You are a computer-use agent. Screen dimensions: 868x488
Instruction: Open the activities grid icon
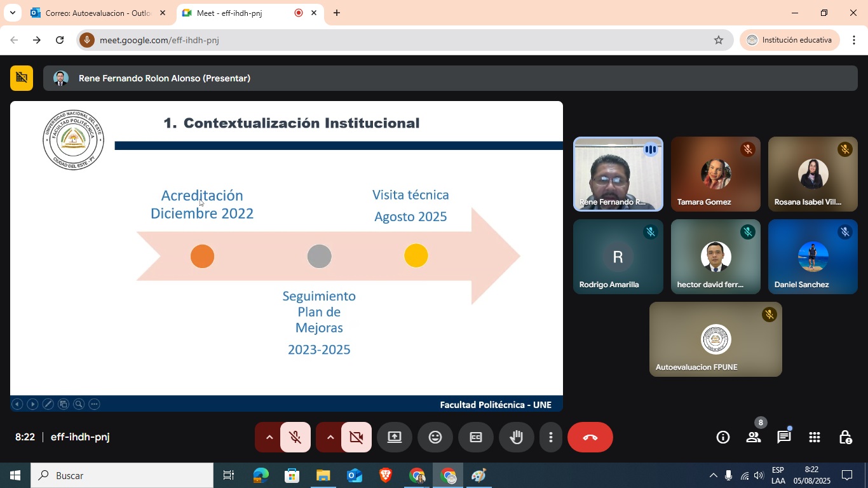point(815,437)
